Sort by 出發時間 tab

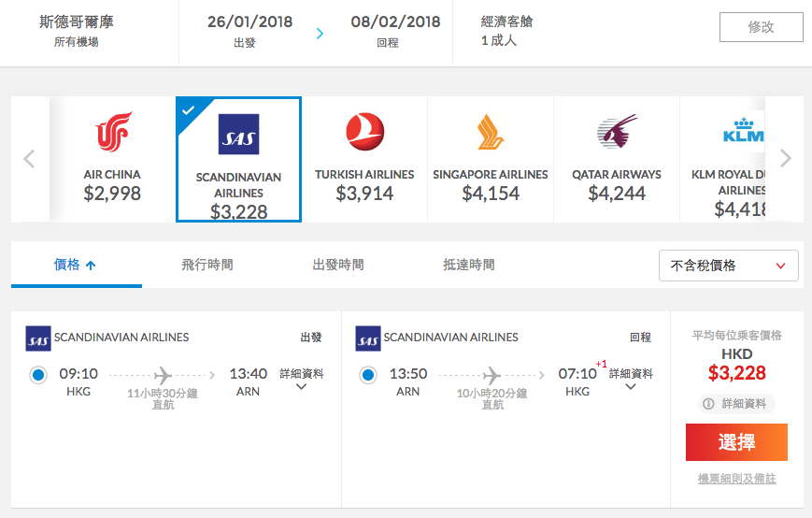(337, 266)
